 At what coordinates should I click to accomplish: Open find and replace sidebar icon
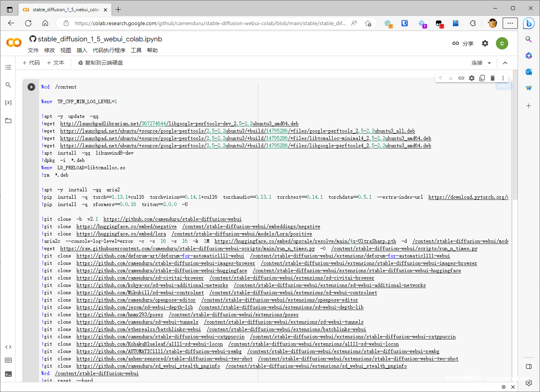click(x=8, y=85)
